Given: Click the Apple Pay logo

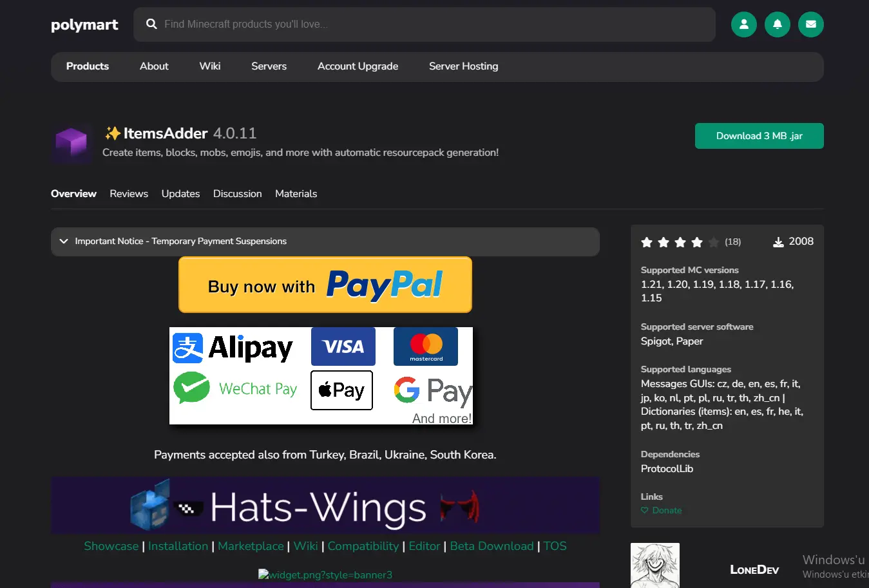Looking at the screenshot, I should point(341,390).
